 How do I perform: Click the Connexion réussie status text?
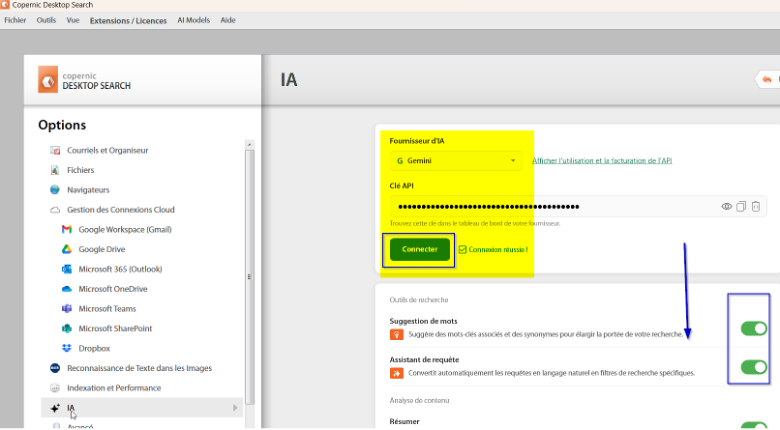coord(498,250)
